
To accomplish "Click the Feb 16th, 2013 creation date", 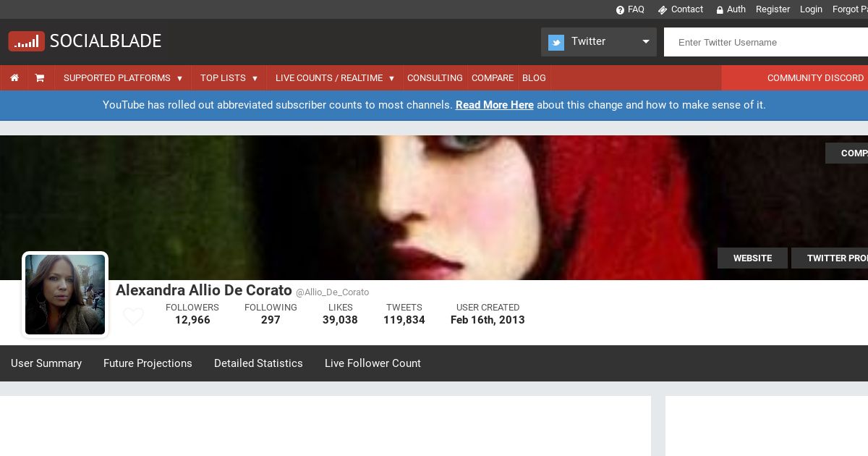I will pyautogui.click(x=488, y=320).
